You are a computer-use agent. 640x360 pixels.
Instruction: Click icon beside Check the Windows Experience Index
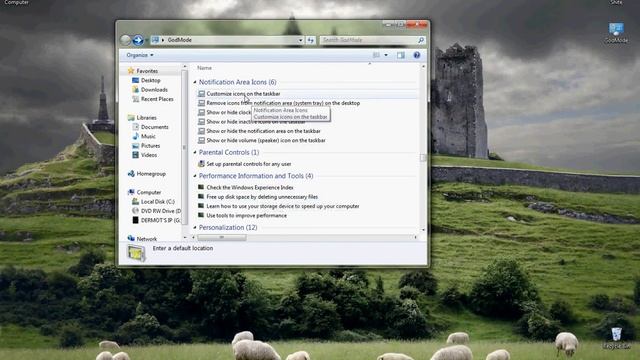coord(201,187)
